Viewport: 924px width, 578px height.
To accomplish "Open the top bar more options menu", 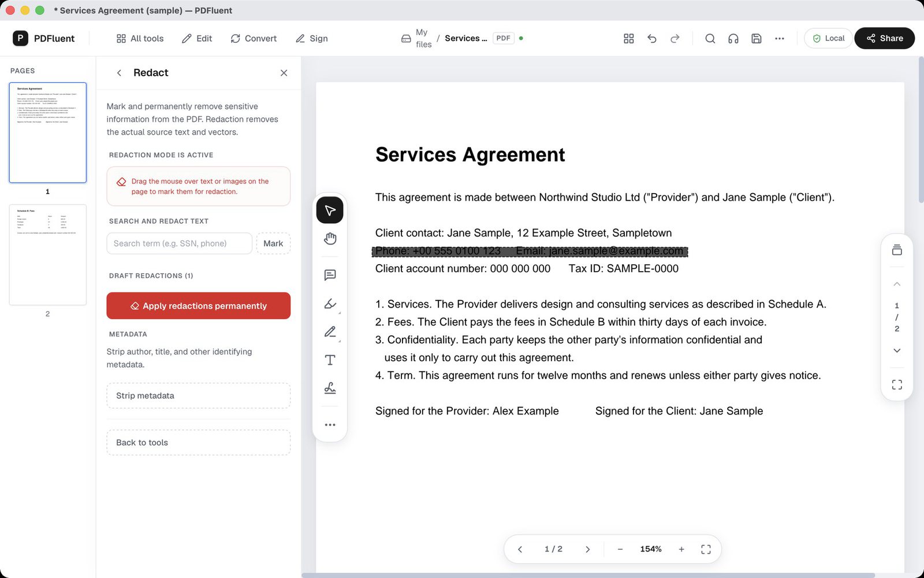I will 780,38.
